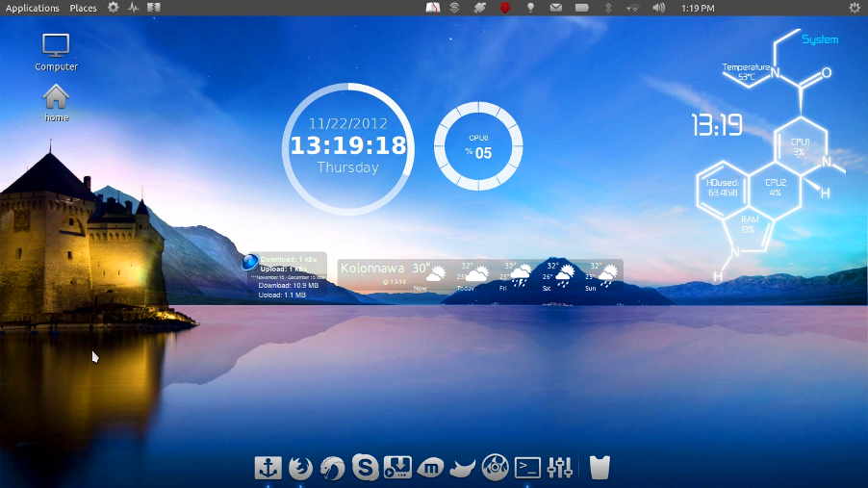The height and width of the screenshot is (488, 868).
Task: Click the bird-shaped dock icon
Action: [x=462, y=469]
